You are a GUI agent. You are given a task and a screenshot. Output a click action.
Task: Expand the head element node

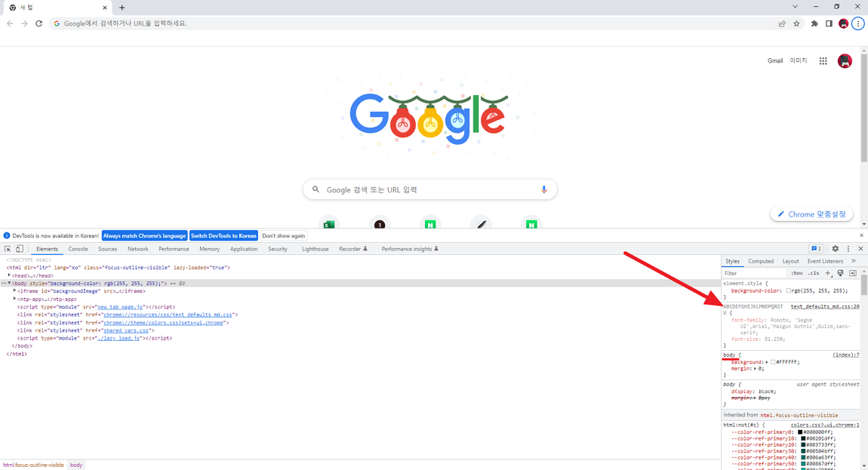9,275
